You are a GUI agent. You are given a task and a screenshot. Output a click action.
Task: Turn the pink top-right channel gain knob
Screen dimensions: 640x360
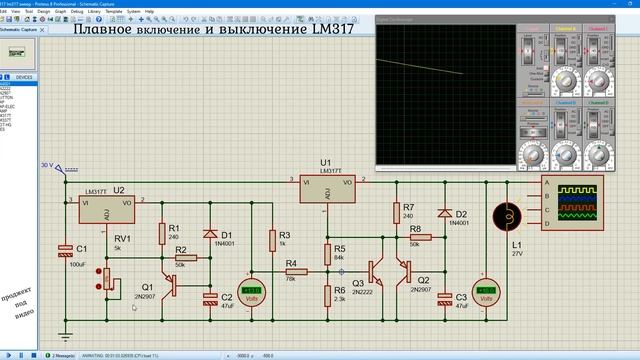coord(599,82)
